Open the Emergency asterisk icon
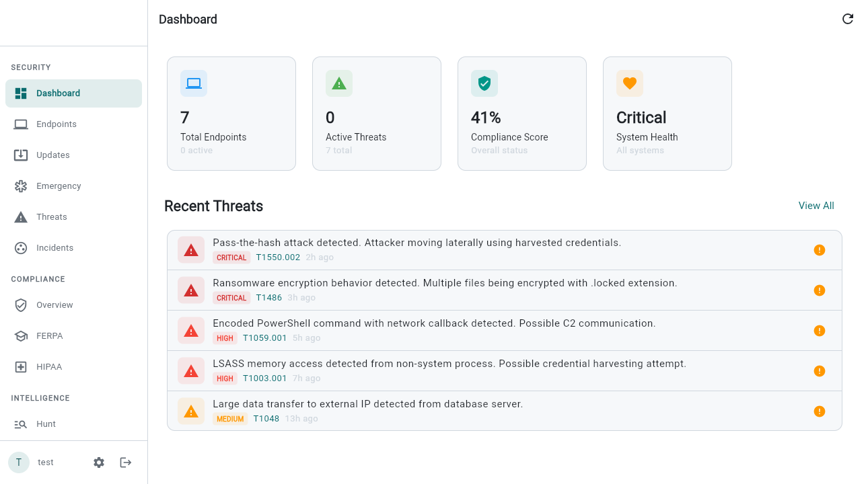868x484 pixels. (x=20, y=186)
